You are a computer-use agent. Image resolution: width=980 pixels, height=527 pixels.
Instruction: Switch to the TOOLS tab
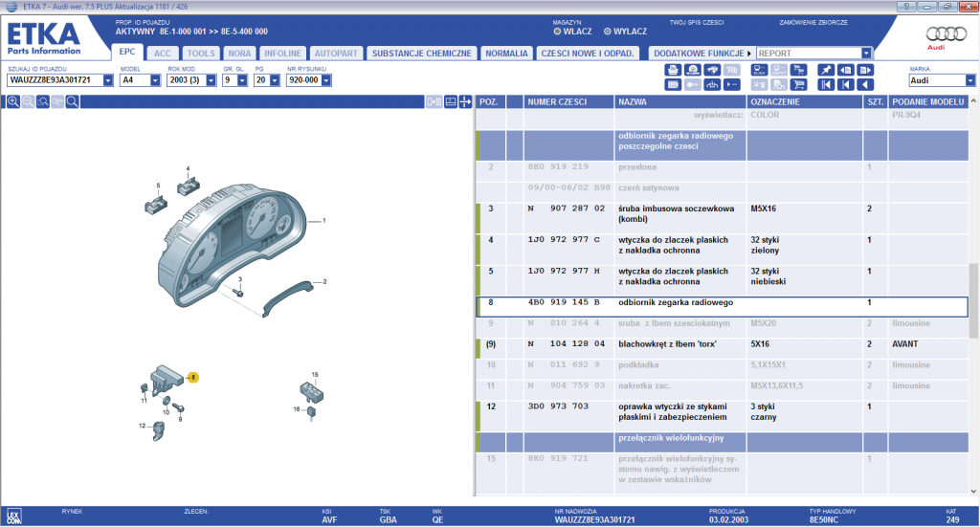coord(201,54)
